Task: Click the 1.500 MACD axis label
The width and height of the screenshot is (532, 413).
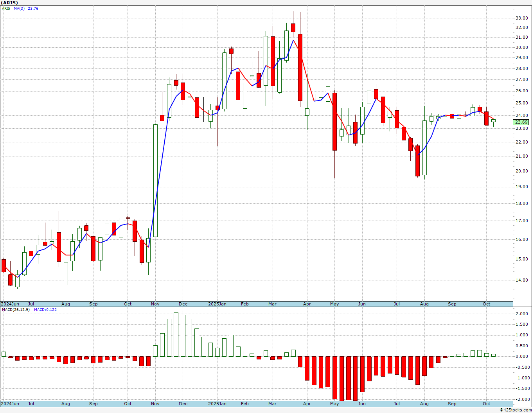Action: pos(522,325)
